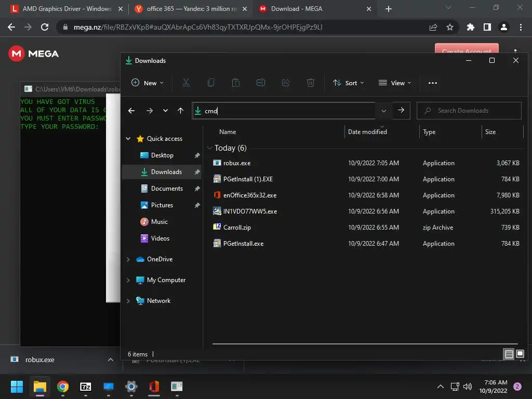Open Chrome three-dot menu

pyautogui.click(x=521, y=27)
